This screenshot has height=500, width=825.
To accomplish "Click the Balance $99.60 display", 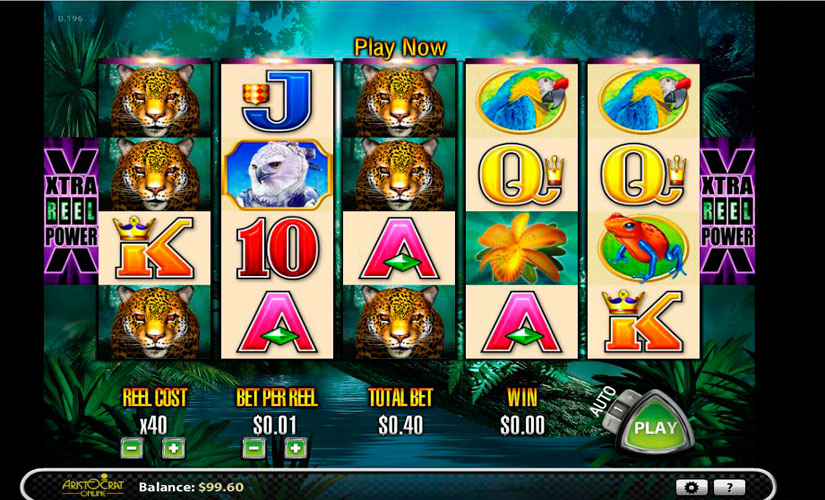I will [191, 487].
